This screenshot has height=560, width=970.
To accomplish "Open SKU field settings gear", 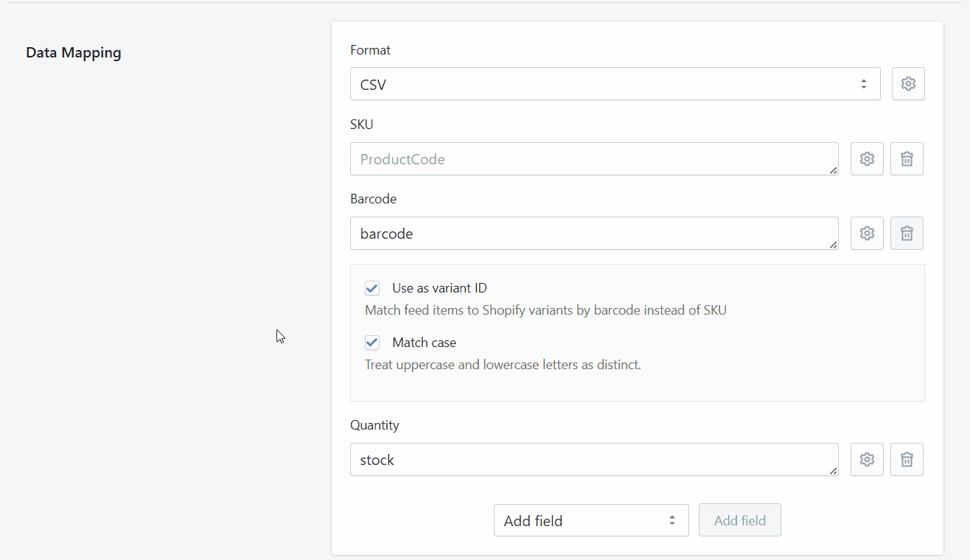I will 867,158.
